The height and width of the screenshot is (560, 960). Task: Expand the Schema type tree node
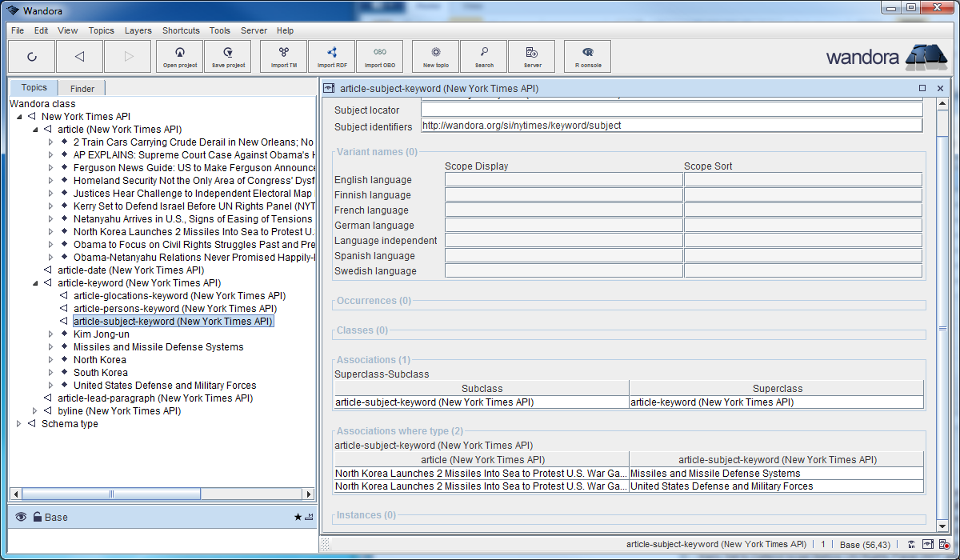click(19, 424)
